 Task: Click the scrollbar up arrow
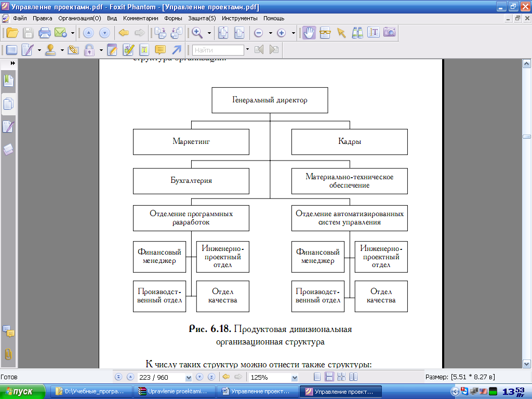pos(527,63)
